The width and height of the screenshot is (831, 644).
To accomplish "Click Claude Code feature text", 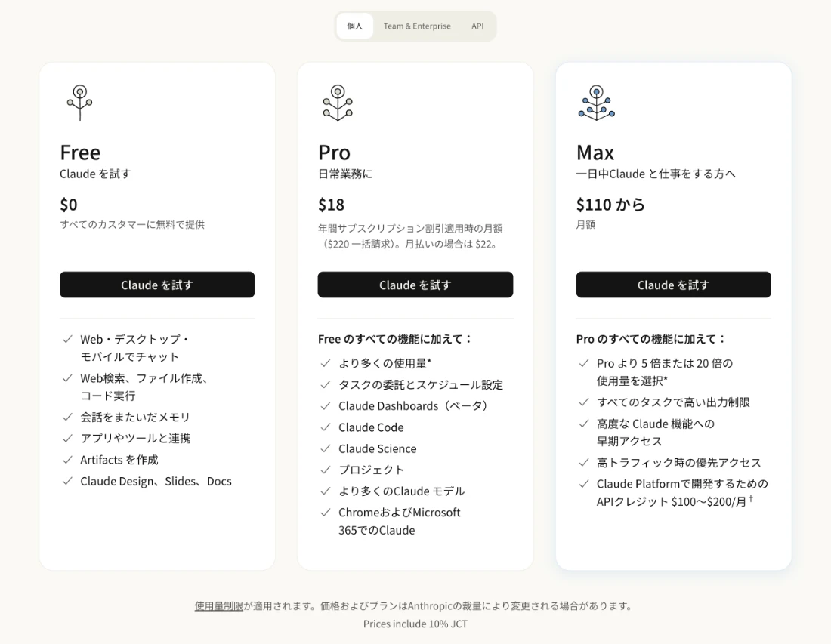I will (x=371, y=427).
